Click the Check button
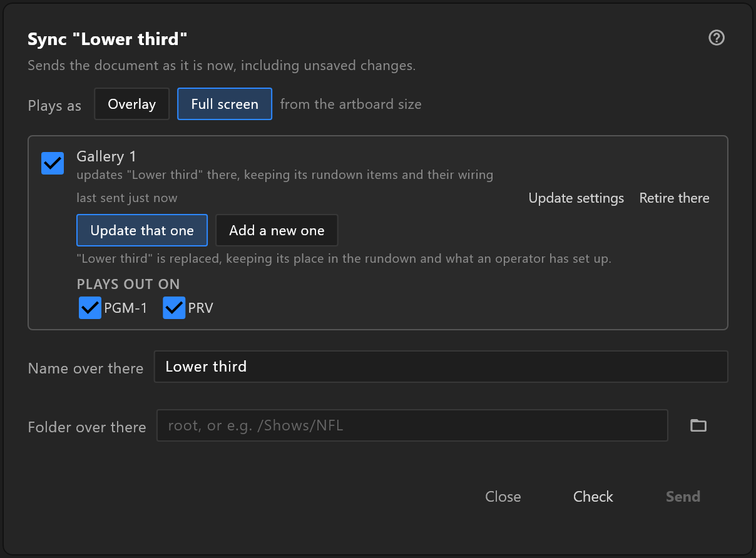Image resolution: width=756 pixels, height=558 pixels. [x=593, y=497]
